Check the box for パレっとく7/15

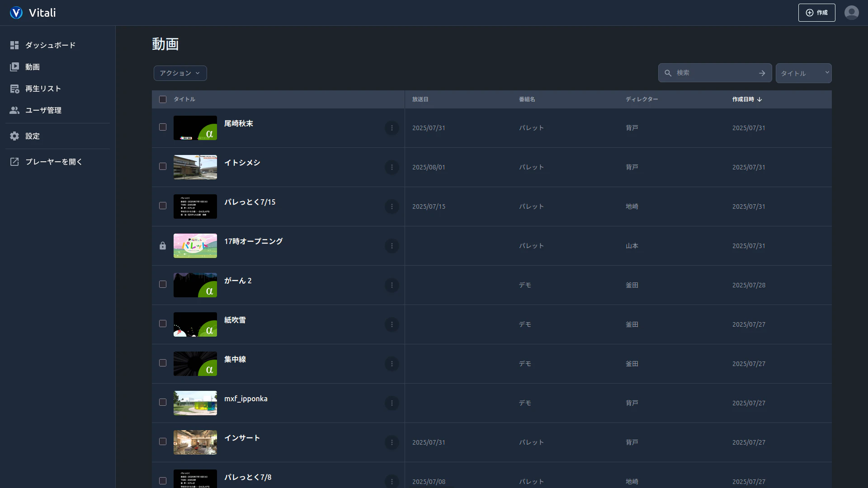click(x=163, y=206)
